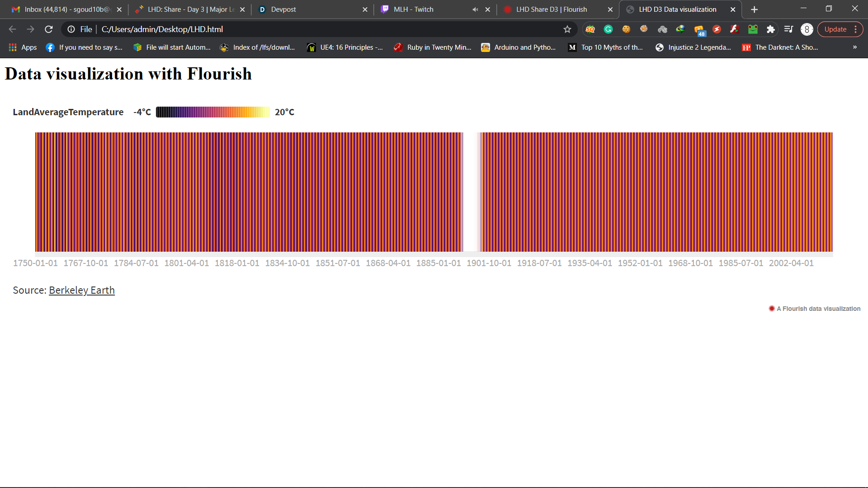Click the SQ extension icon
Image resolution: width=868 pixels, height=488 pixels.
(x=590, y=29)
